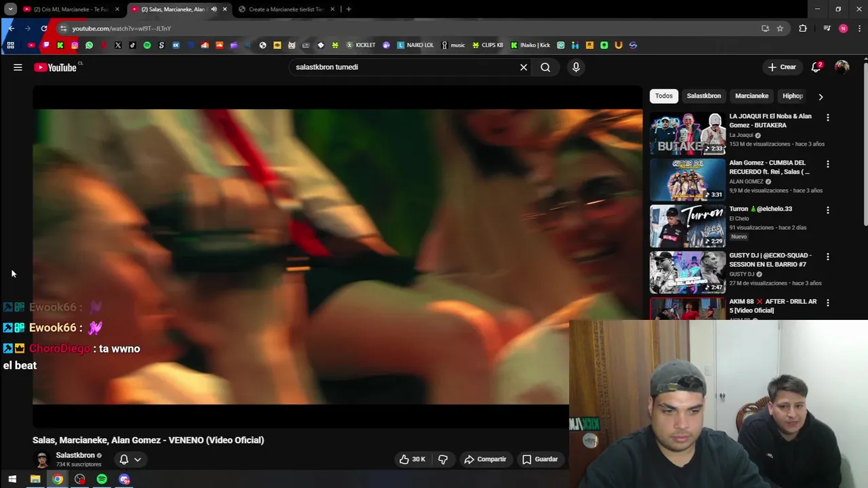
Task: Open Instagram bookmark in bookmarks bar
Action: pos(75,45)
